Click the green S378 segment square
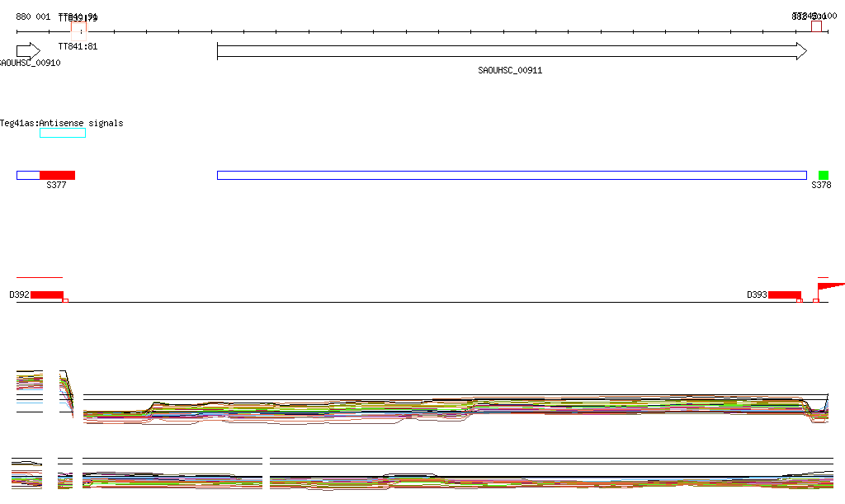 [823, 175]
